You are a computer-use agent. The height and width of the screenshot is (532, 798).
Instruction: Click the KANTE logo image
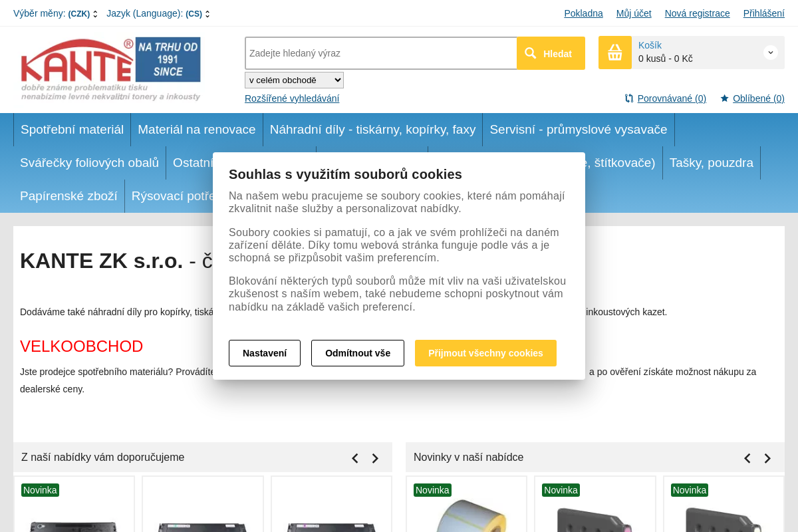click(x=110, y=69)
